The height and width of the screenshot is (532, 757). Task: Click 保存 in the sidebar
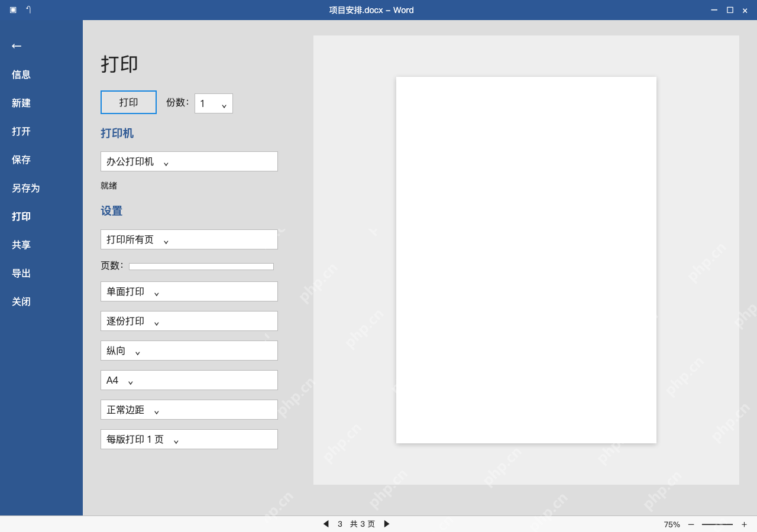point(21,160)
